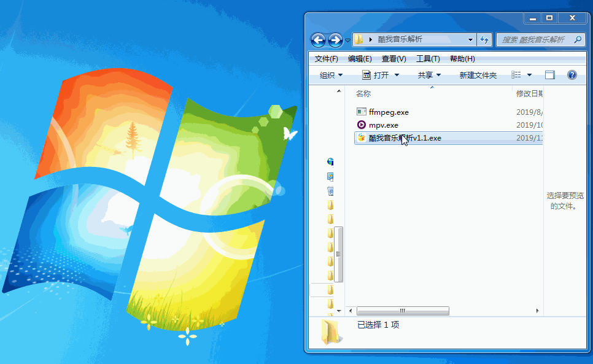Open the recent pages dropdown beside Forward
This screenshot has height=364, width=593.
(x=347, y=40)
